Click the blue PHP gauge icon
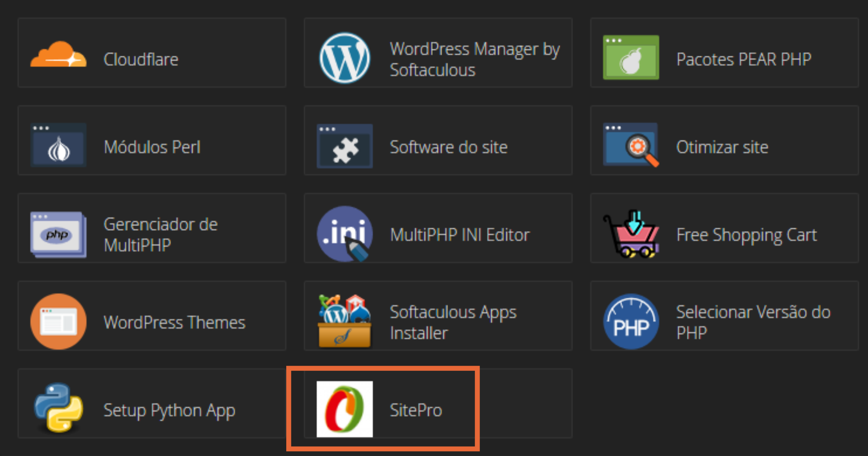Viewport: 868px width, 456px height. click(x=631, y=321)
